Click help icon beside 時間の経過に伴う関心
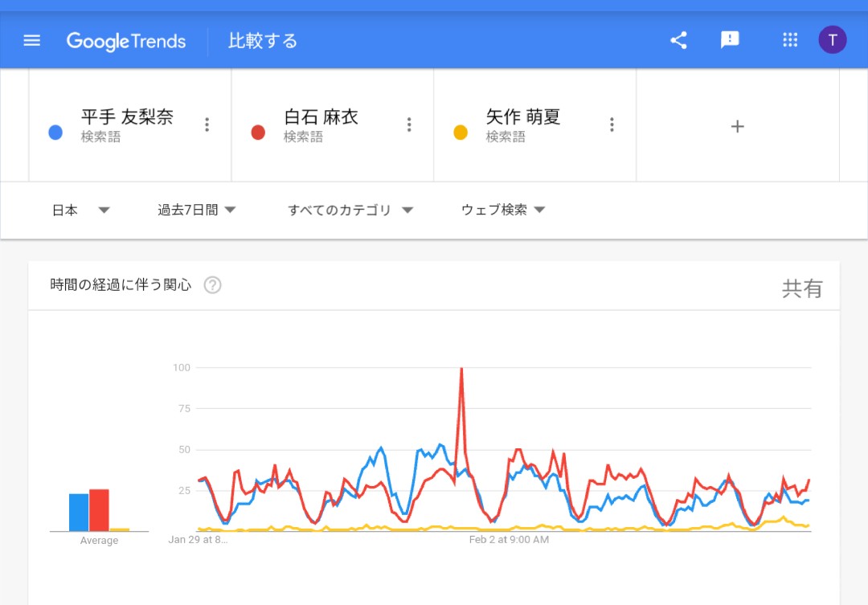The image size is (868, 605). pos(212,285)
